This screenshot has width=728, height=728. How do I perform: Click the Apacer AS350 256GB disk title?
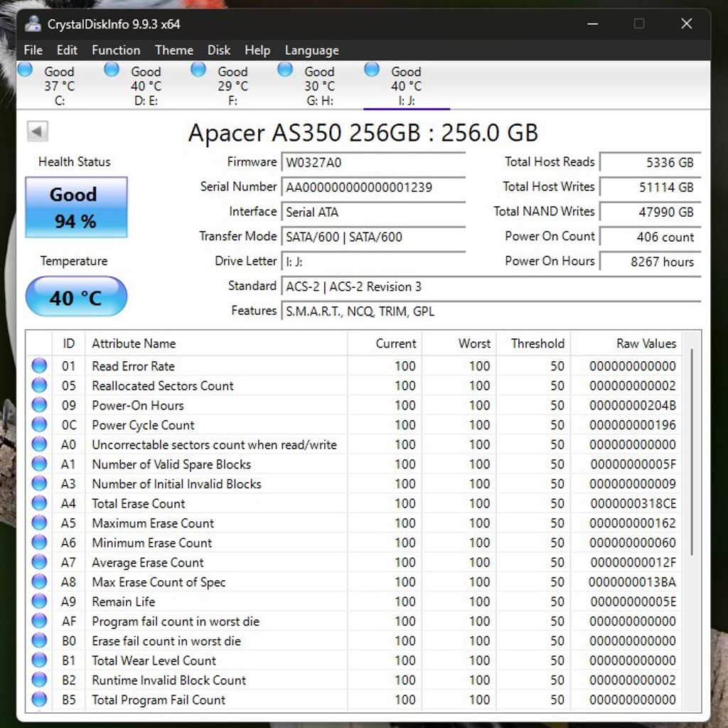(x=363, y=132)
